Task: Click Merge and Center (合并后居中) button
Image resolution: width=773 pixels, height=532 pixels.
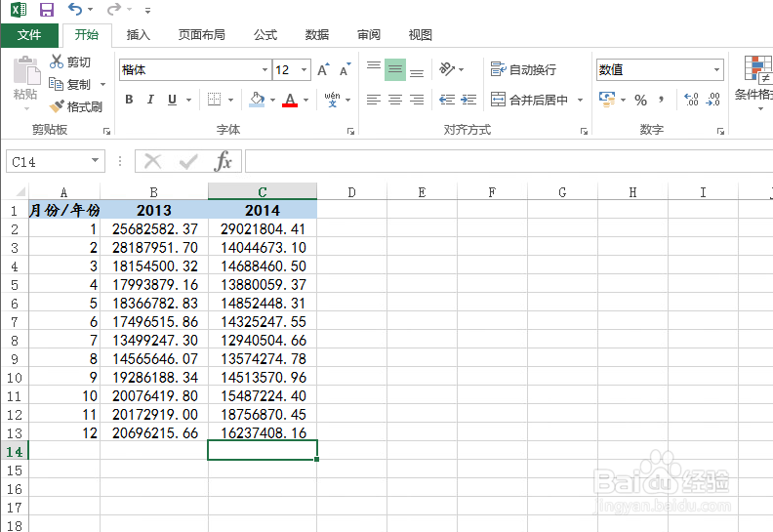Action: tap(530, 100)
